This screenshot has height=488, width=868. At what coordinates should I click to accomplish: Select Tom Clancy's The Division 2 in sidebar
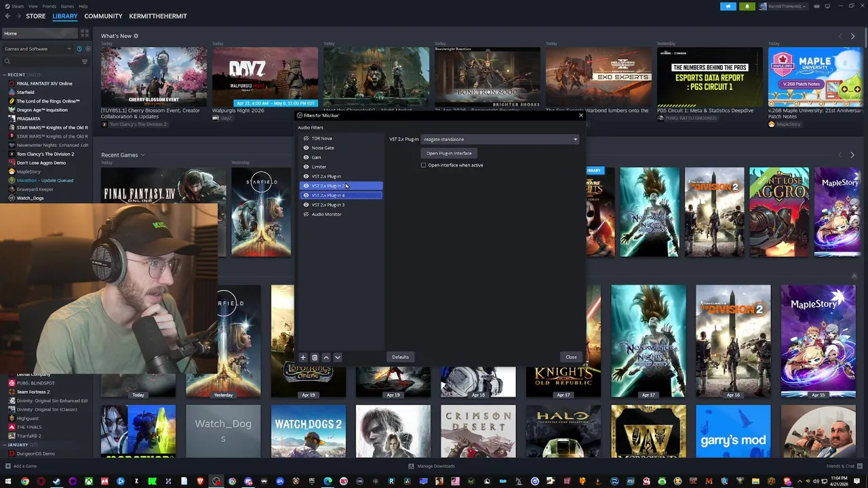tap(45, 154)
